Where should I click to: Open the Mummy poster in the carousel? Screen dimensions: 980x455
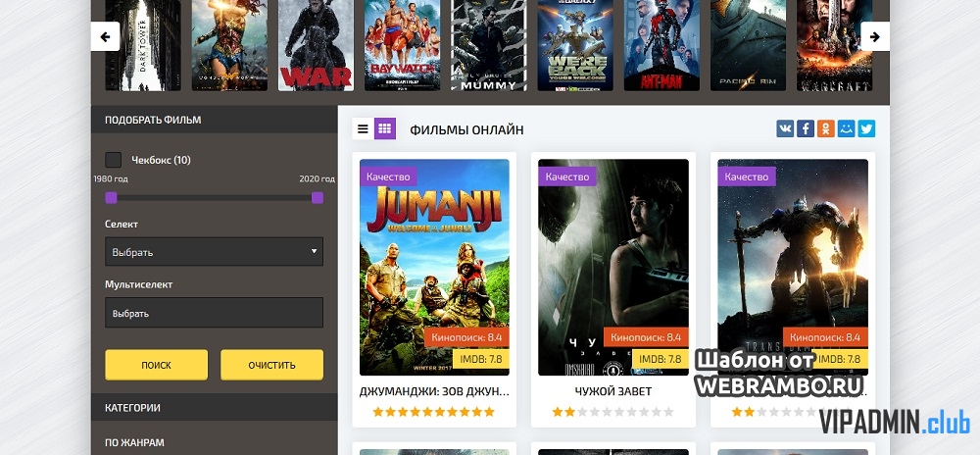click(489, 46)
